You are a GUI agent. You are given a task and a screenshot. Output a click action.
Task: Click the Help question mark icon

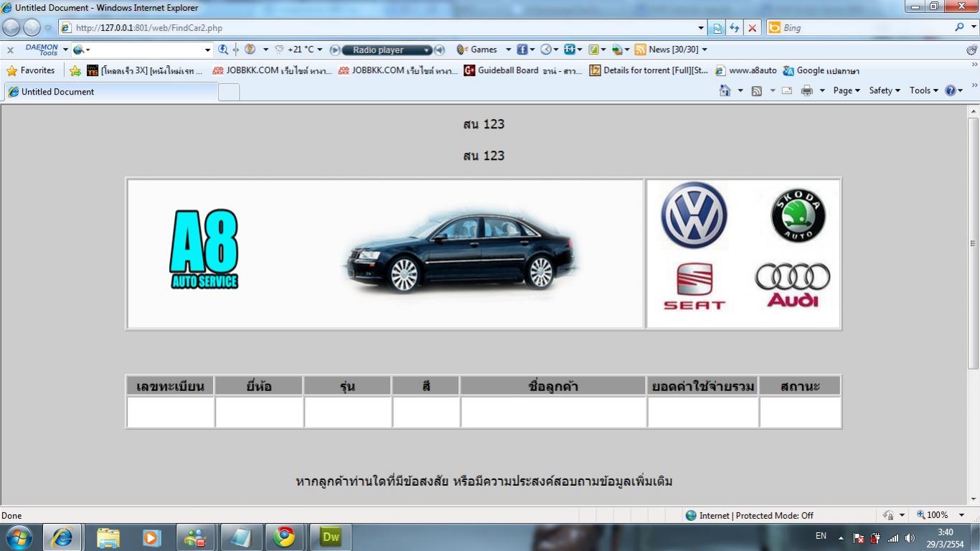[951, 90]
